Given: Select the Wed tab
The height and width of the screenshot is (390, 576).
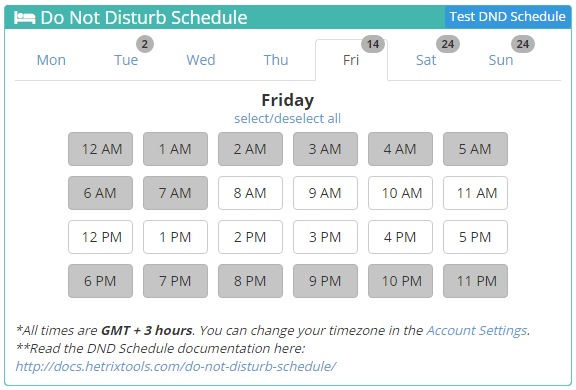Looking at the screenshot, I should point(201,60).
